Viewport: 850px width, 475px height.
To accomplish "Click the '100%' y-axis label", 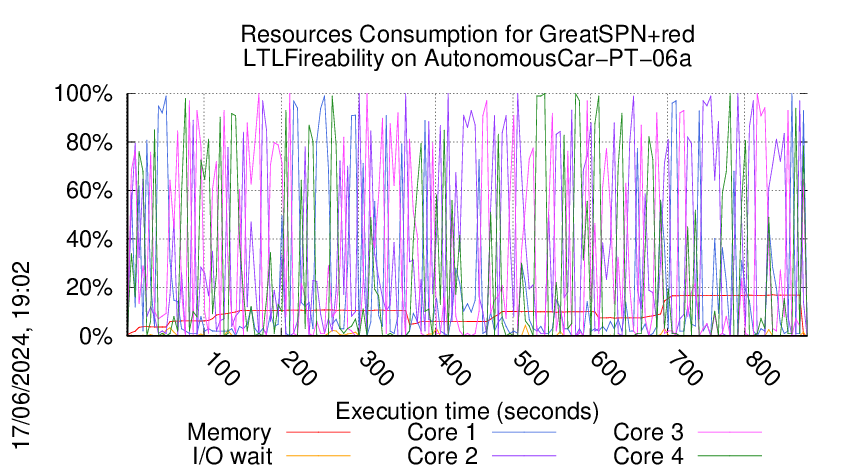I will tap(83, 93).
